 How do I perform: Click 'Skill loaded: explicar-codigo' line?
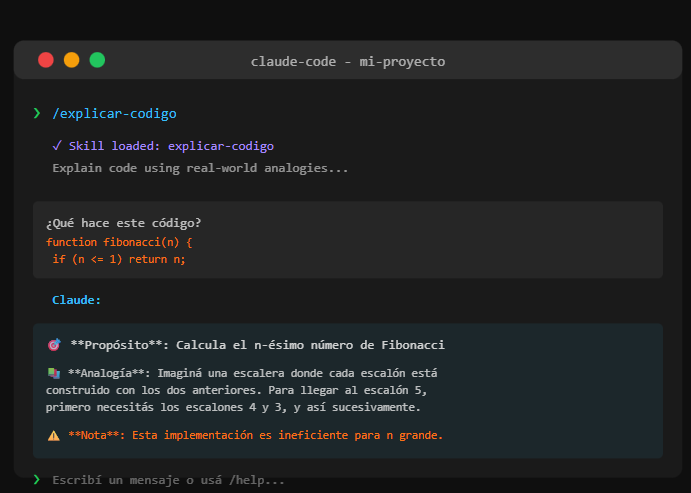163,146
